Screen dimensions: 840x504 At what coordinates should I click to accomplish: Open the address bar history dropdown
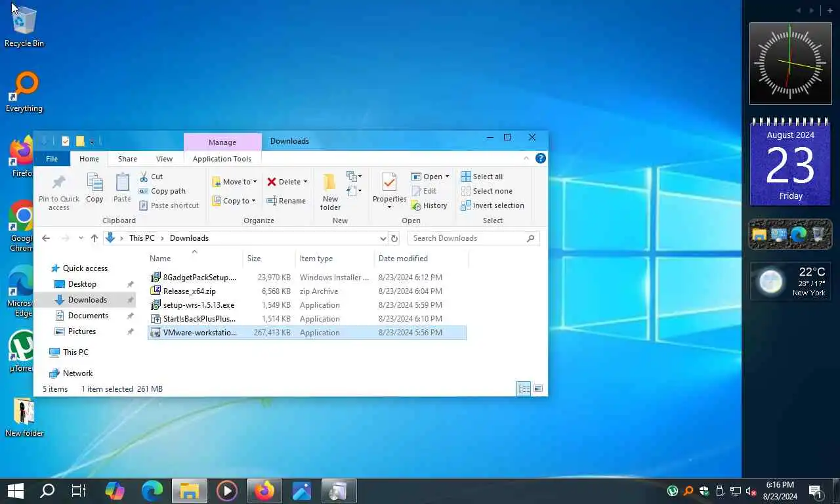pyautogui.click(x=383, y=238)
